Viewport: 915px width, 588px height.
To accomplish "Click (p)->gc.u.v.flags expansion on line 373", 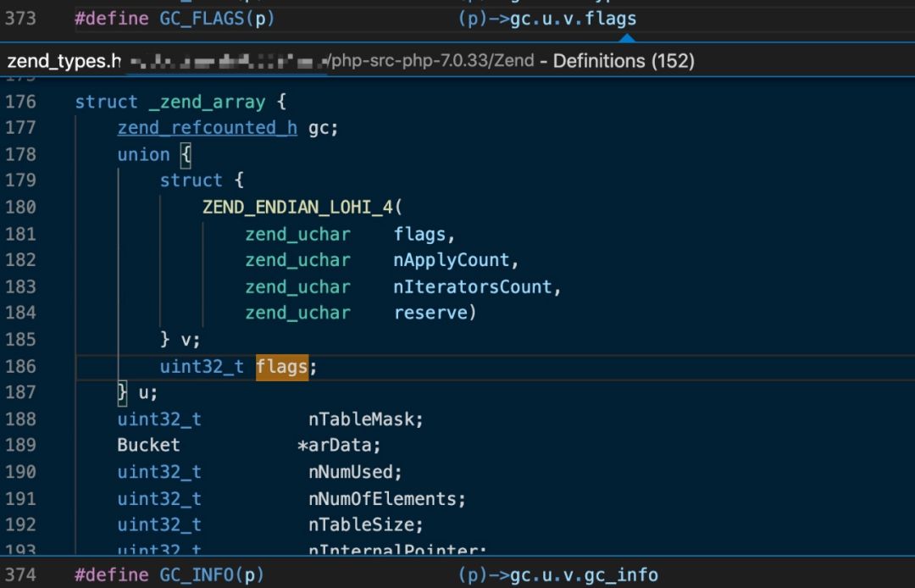I will click(x=547, y=19).
